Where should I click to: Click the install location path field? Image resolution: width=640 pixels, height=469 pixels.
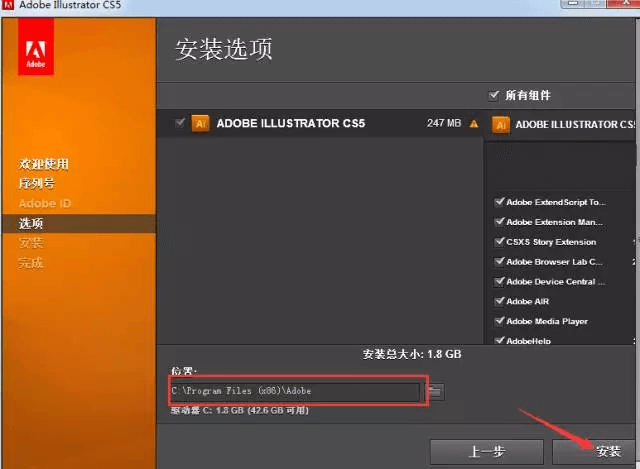coord(295,391)
